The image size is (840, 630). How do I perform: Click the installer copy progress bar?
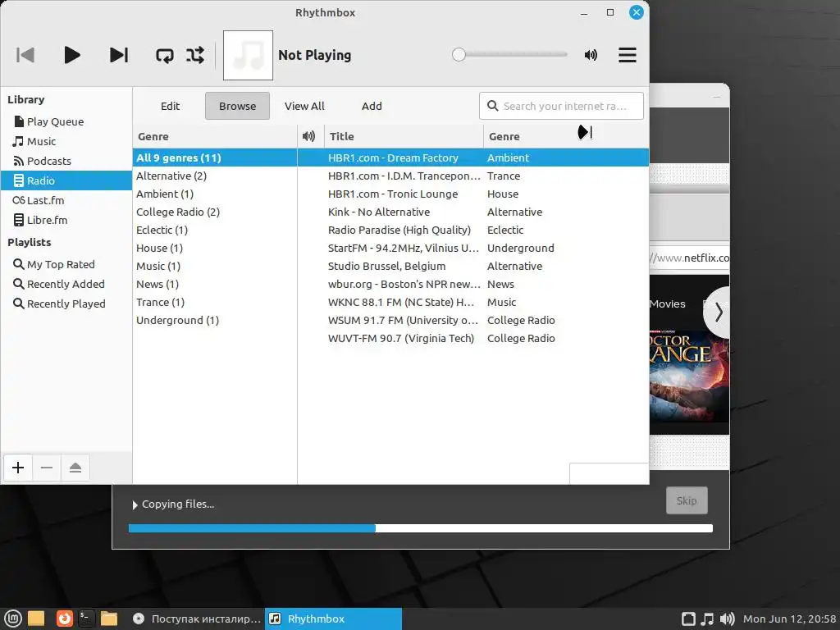coord(421,528)
